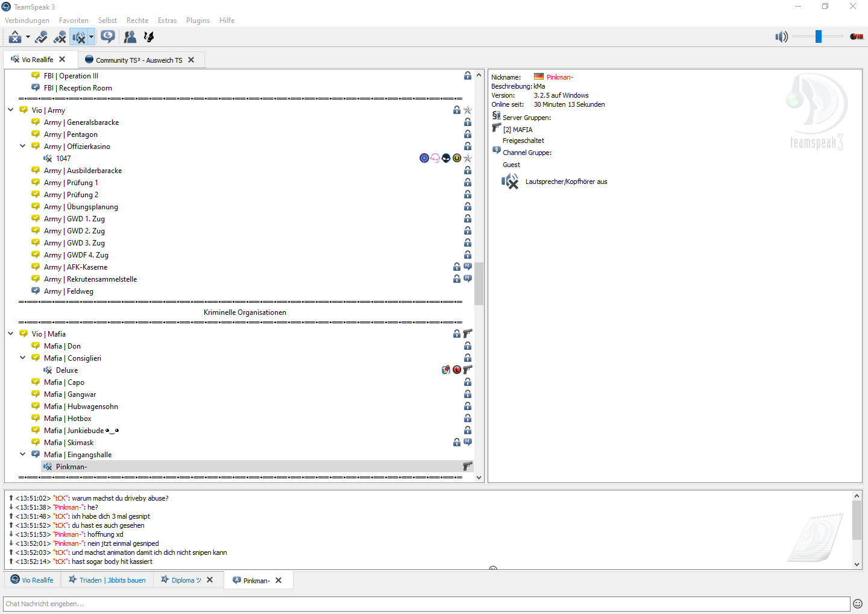Click the chat log scrollbar thumb
The image size is (868, 614).
tap(857, 520)
